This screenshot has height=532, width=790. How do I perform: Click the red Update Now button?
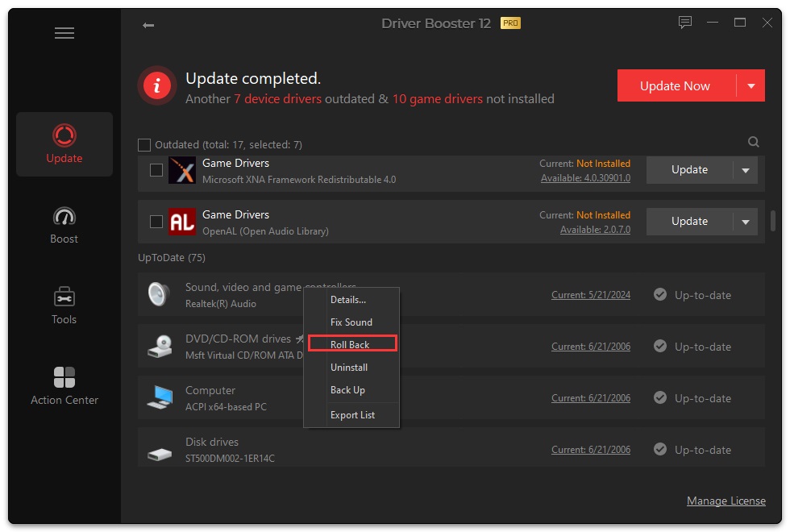(x=676, y=86)
